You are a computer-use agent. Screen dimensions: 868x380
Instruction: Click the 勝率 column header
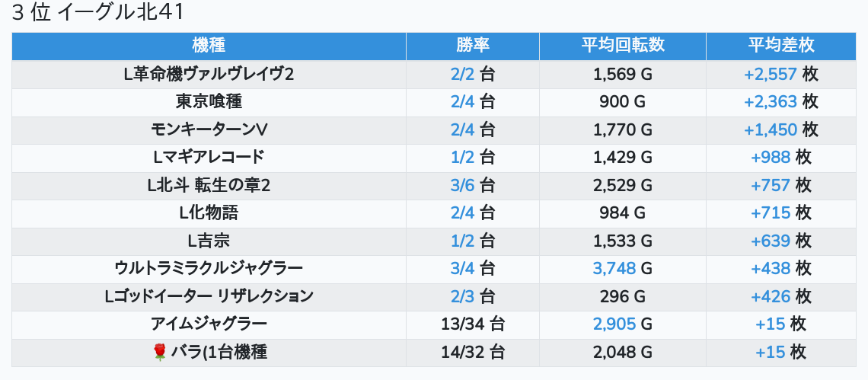(472, 46)
